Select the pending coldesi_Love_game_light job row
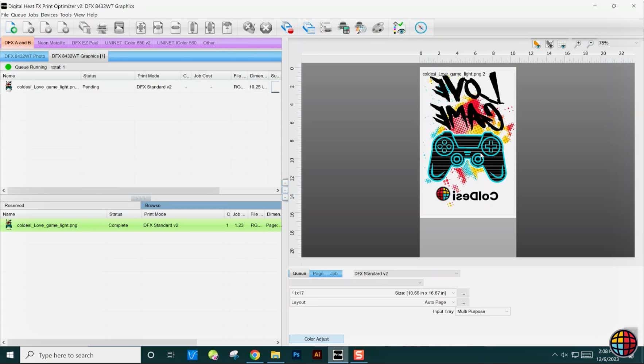 pyautogui.click(x=141, y=87)
